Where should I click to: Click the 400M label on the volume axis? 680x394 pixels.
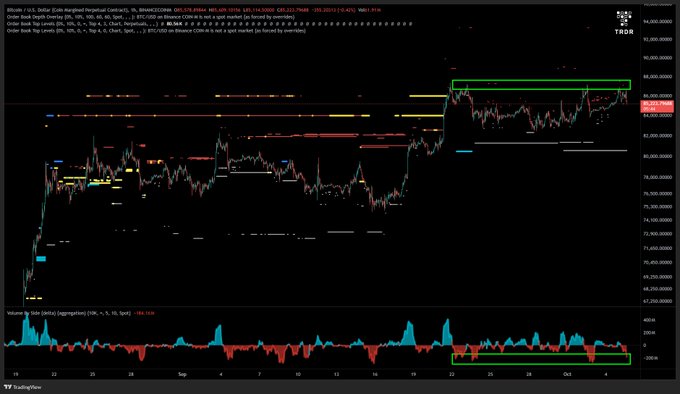[x=649, y=320]
